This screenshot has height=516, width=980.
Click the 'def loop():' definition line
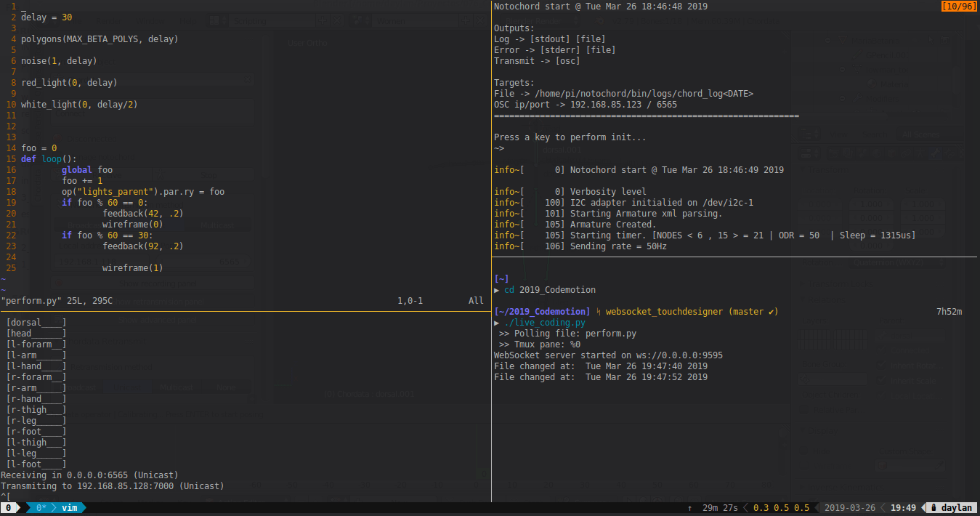tap(49, 158)
